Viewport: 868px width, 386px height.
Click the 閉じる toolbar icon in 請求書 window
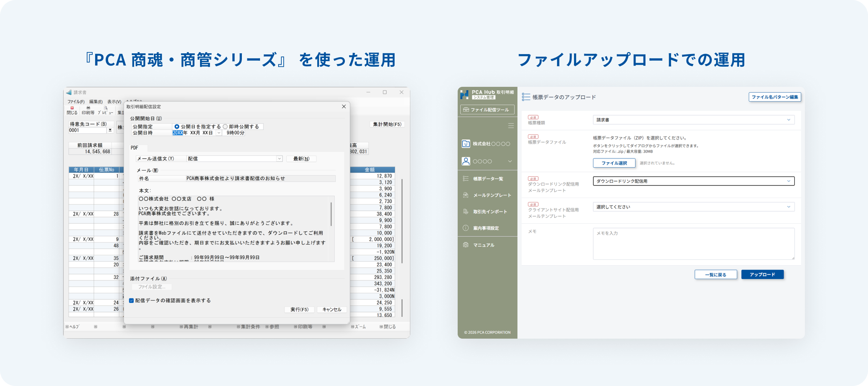coord(72,108)
